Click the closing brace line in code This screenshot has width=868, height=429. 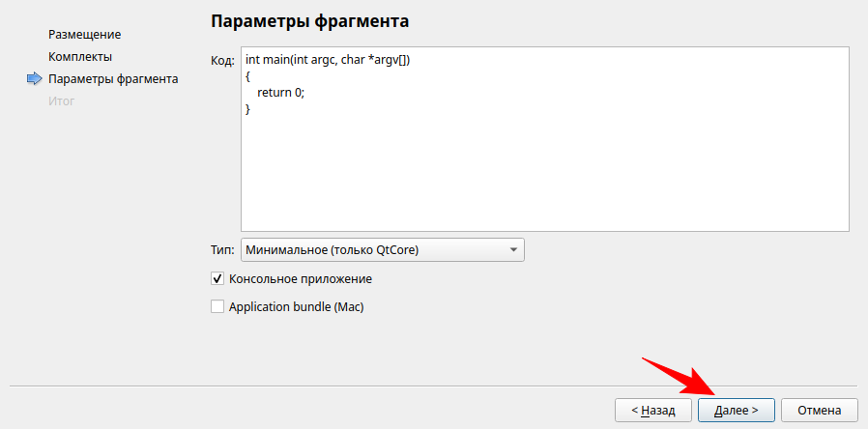pyautogui.click(x=248, y=108)
